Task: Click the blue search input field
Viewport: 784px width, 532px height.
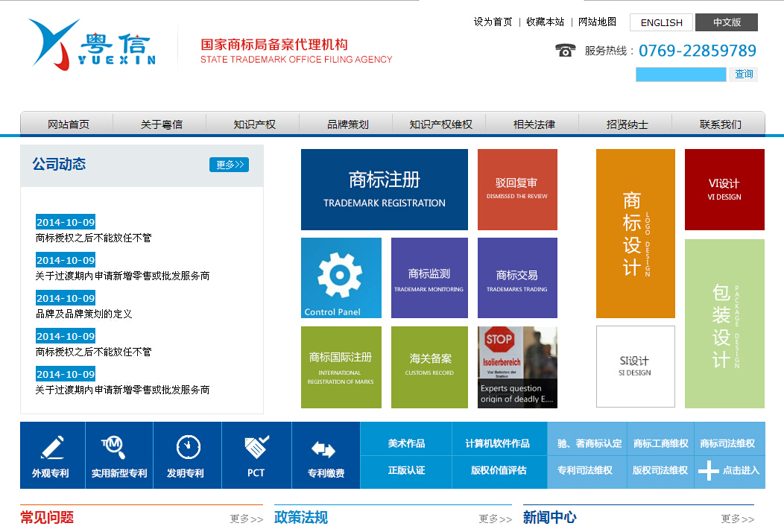Action: [680, 75]
